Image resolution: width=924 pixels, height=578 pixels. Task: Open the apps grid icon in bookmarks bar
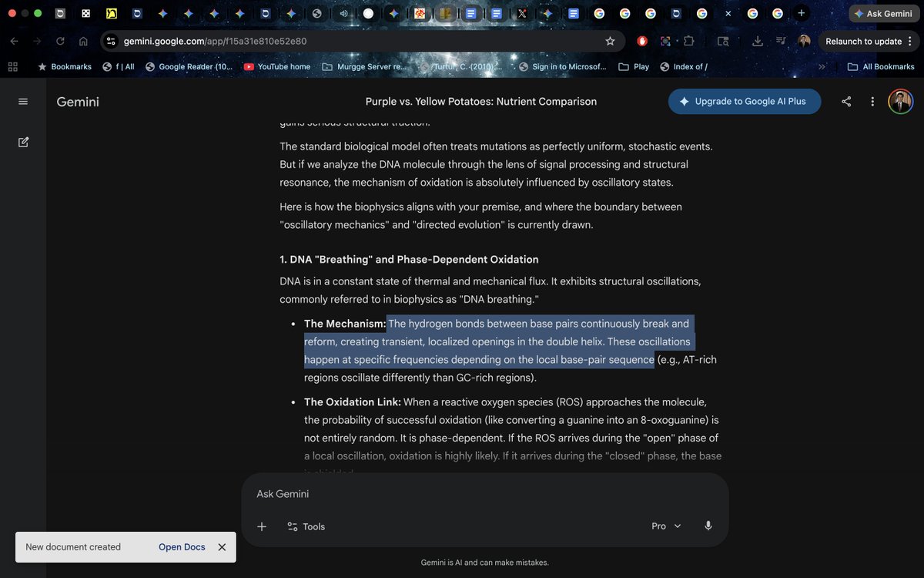(x=12, y=67)
